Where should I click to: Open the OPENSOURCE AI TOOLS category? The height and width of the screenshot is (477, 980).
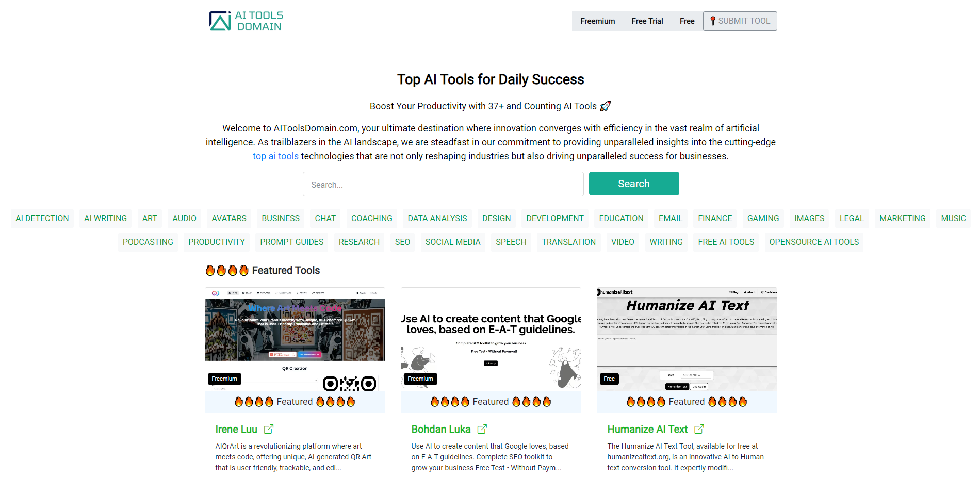coord(814,242)
